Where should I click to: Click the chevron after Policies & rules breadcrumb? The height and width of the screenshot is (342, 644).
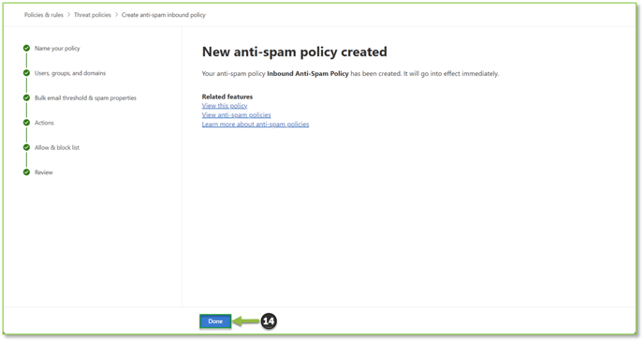(68, 15)
